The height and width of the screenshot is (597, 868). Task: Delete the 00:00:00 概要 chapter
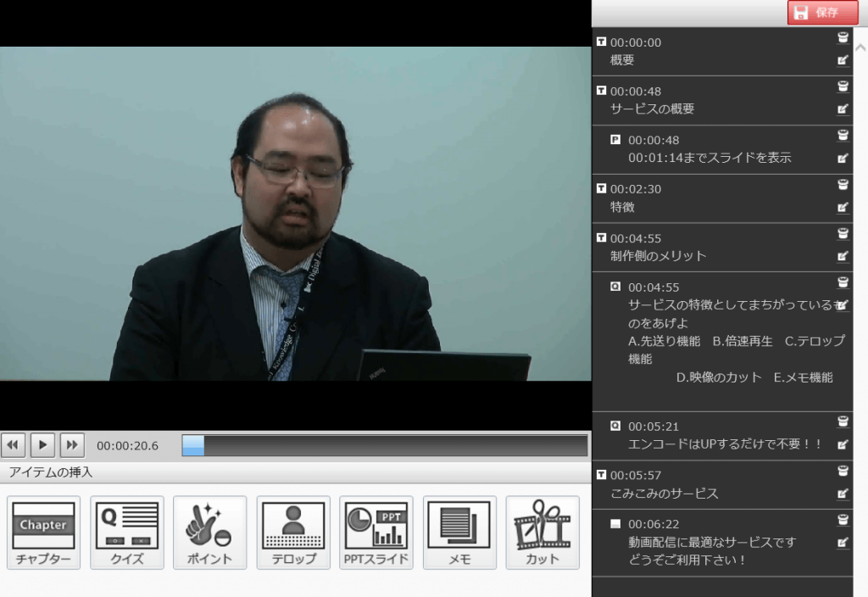click(843, 37)
